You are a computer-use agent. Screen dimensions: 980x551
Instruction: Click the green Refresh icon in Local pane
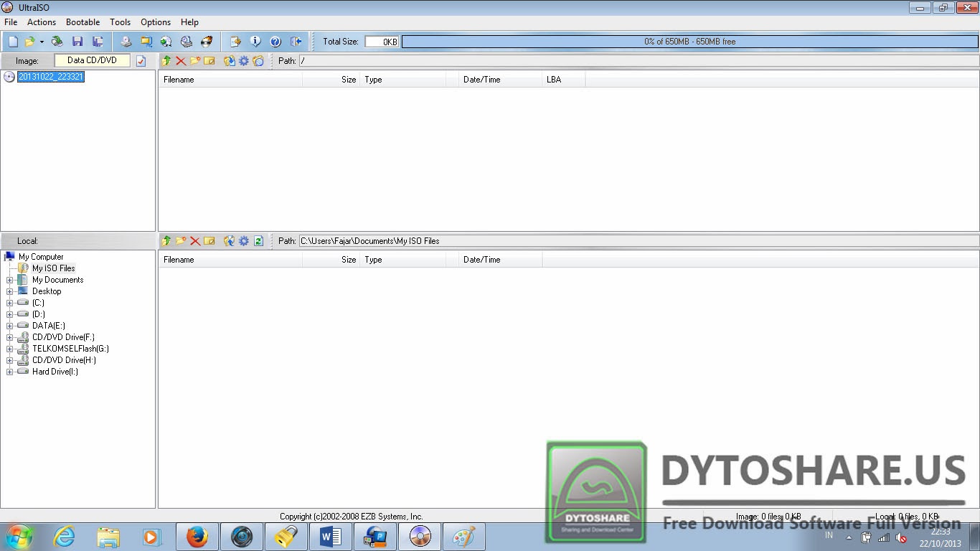pos(258,241)
